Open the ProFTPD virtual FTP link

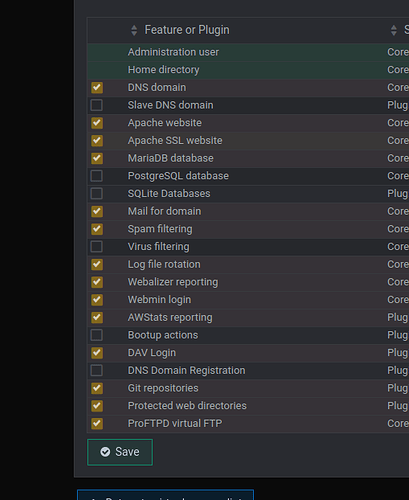pos(175,423)
